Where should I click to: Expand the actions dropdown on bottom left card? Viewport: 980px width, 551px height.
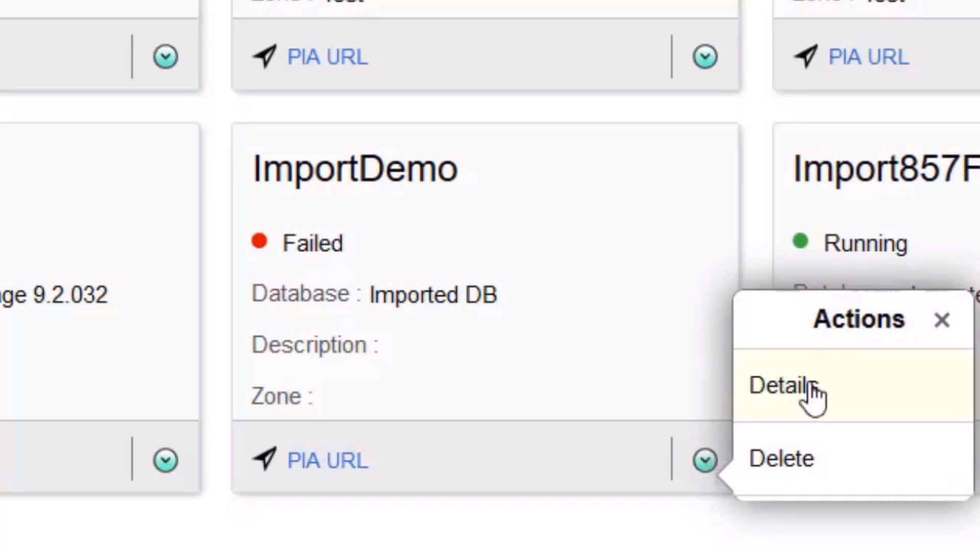tap(165, 460)
